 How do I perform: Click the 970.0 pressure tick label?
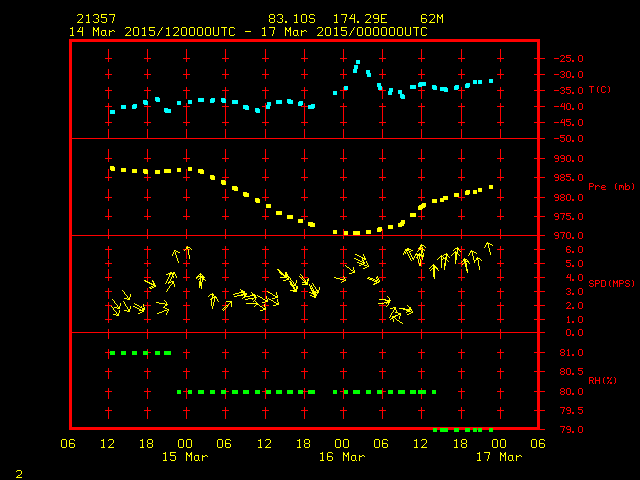[569, 236]
